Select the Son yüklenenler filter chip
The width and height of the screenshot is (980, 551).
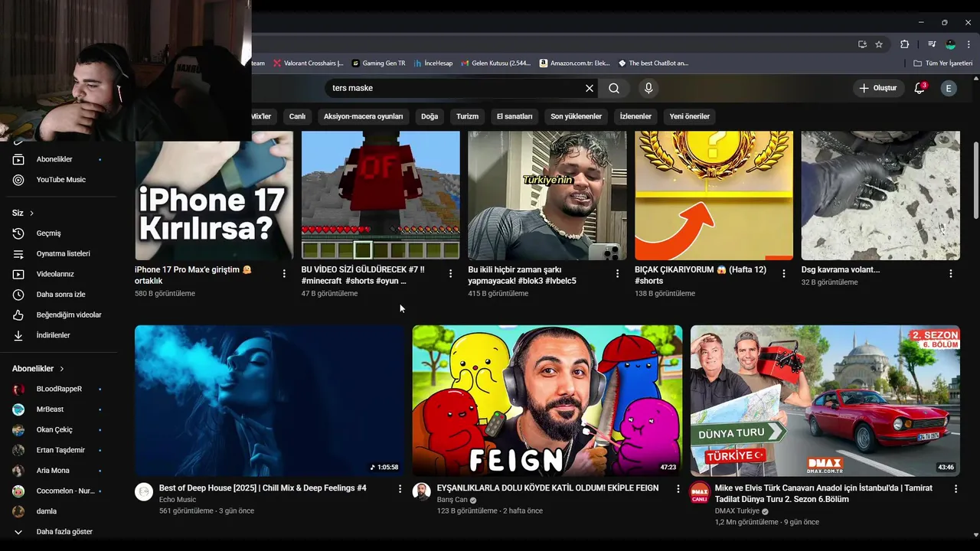(576, 116)
